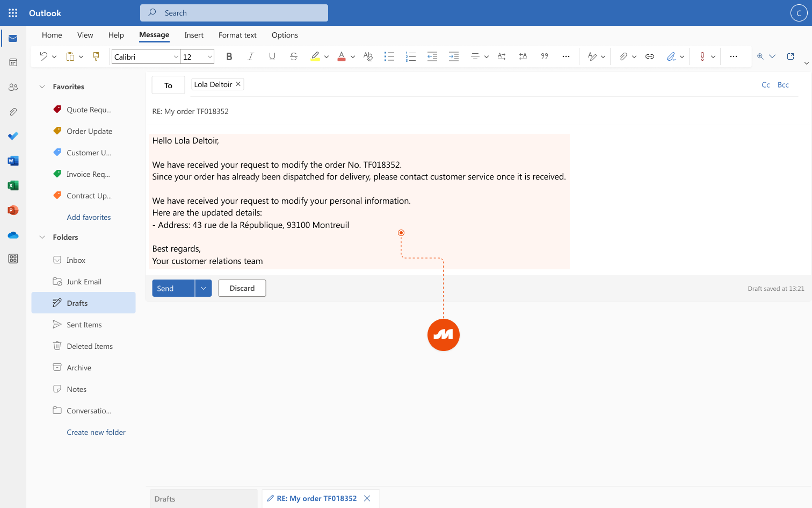This screenshot has height=508, width=812.
Task: Increase the paragraph indent
Action: pos(454,56)
